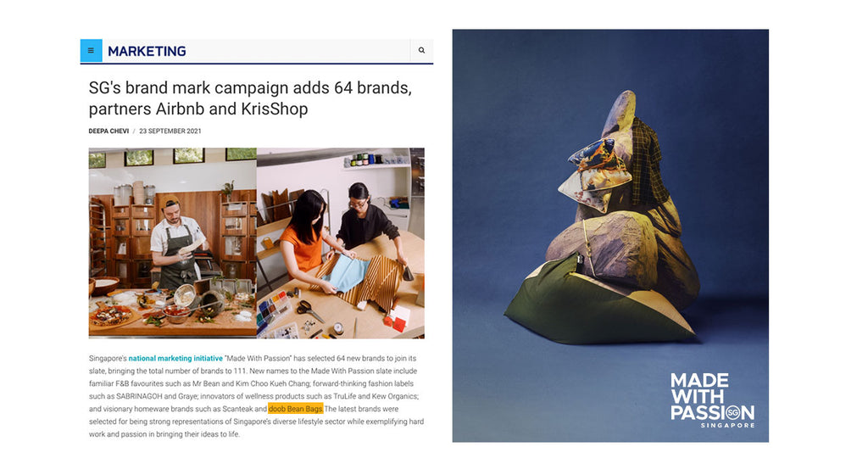868x475 pixels.
Task: Open the hamburger menu icon
Action: [x=91, y=50]
